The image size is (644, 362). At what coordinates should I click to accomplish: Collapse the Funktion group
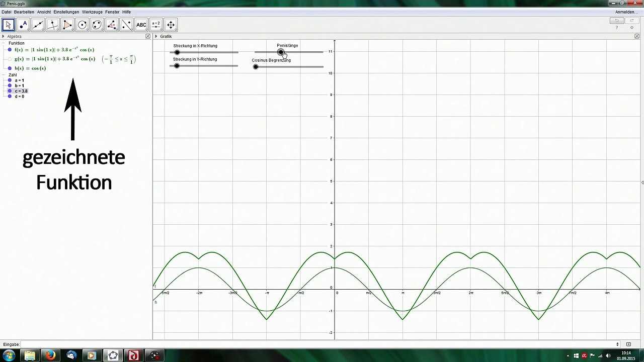pos(4,43)
